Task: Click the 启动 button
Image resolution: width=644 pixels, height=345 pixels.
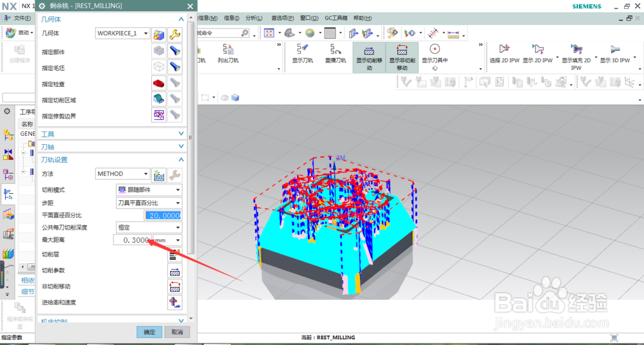Action: tap(19, 32)
